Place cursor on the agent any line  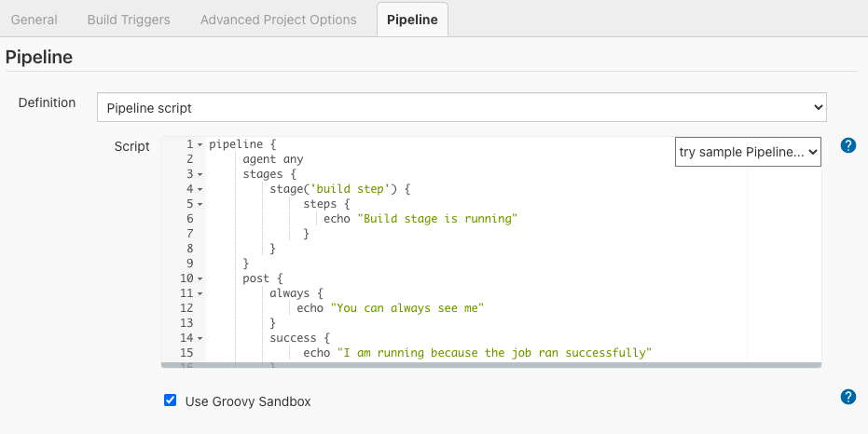pyautogui.click(x=272, y=159)
